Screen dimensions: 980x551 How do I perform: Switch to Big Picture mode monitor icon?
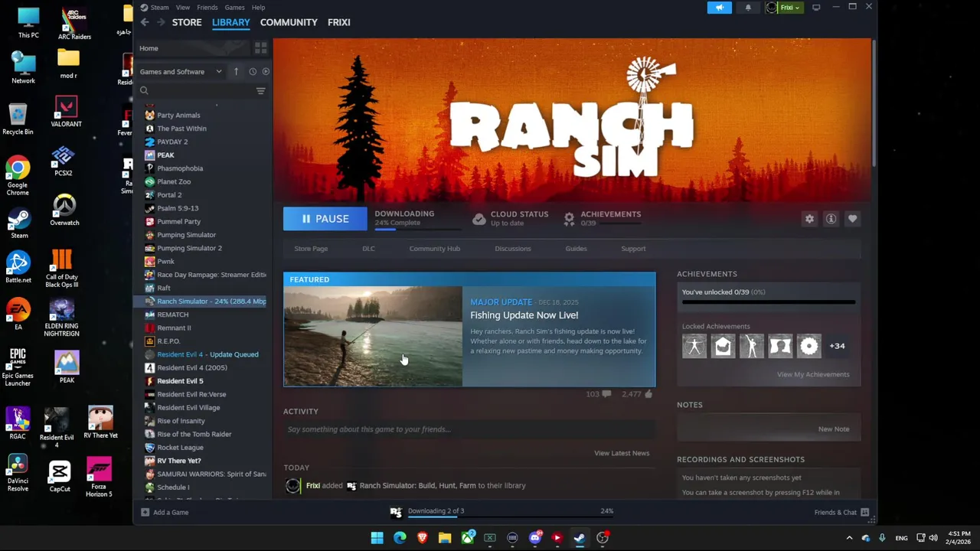point(816,8)
